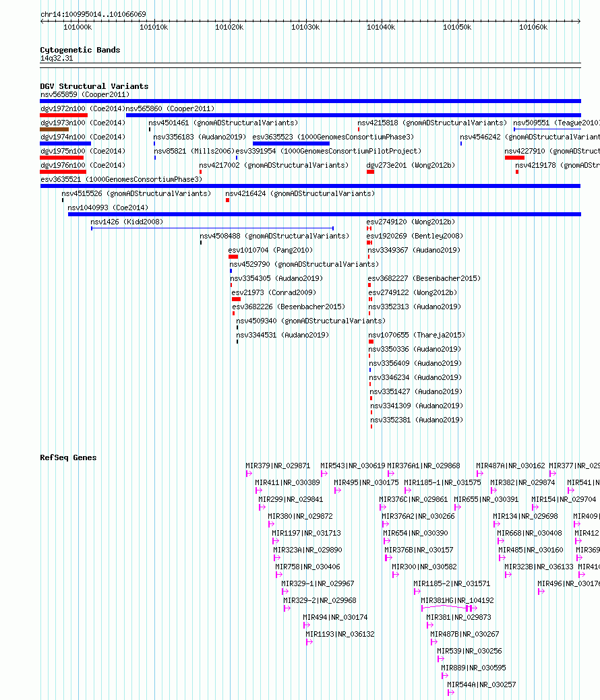Click the MIR323A gene arrow glyph
Screen dimensions: 600x700
pos(276,558)
